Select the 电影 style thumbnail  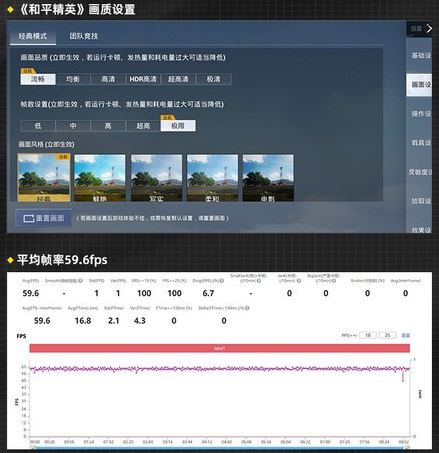(x=268, y=178)
